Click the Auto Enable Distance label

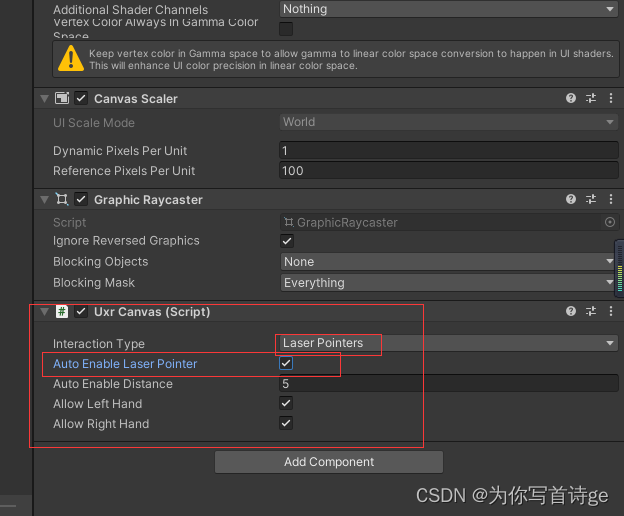coord(113,384)
